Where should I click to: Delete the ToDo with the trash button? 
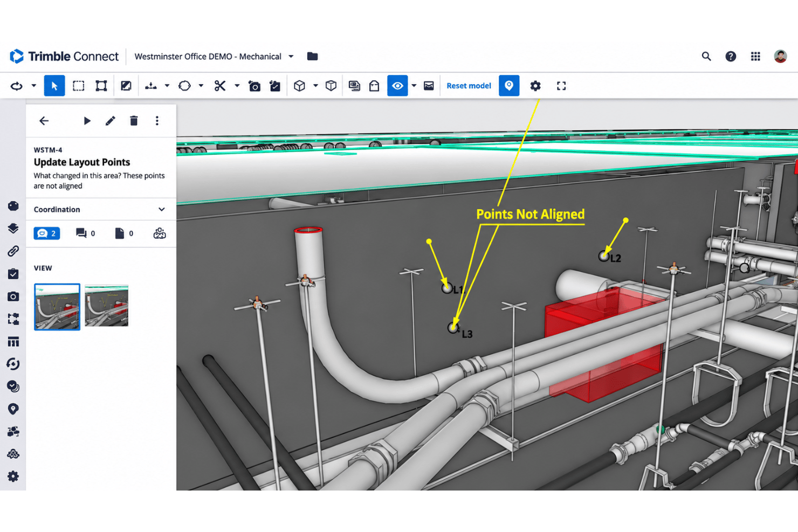point(134,121)
